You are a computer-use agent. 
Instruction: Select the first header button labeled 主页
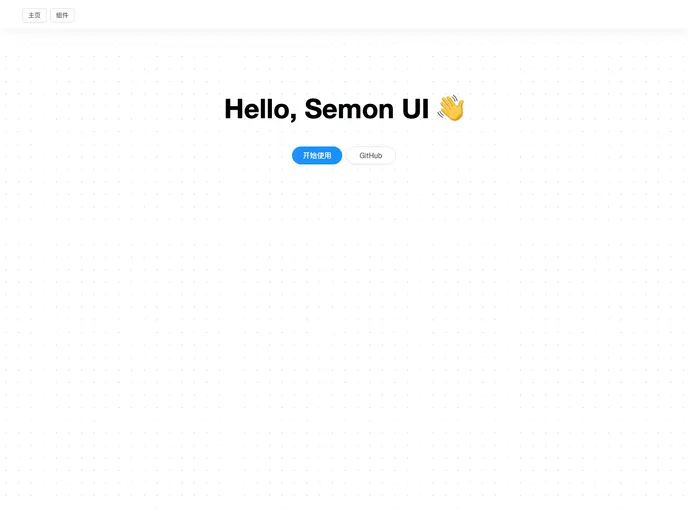[x=35, y=15]
